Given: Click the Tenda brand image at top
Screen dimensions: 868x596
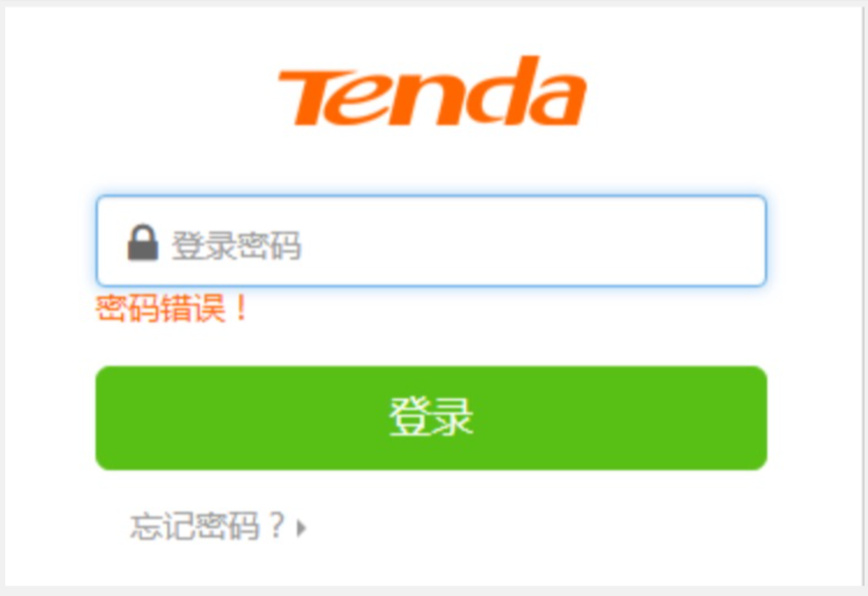Looking at the screenshot, I should tap(432, 92).
